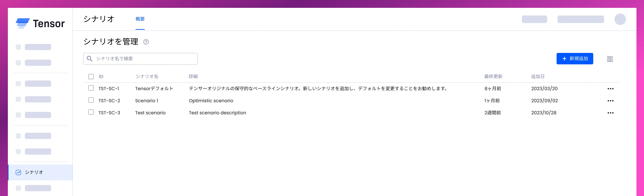Sort by 最終更新 column header
644x196 pixels.
[x=493, y=76]
